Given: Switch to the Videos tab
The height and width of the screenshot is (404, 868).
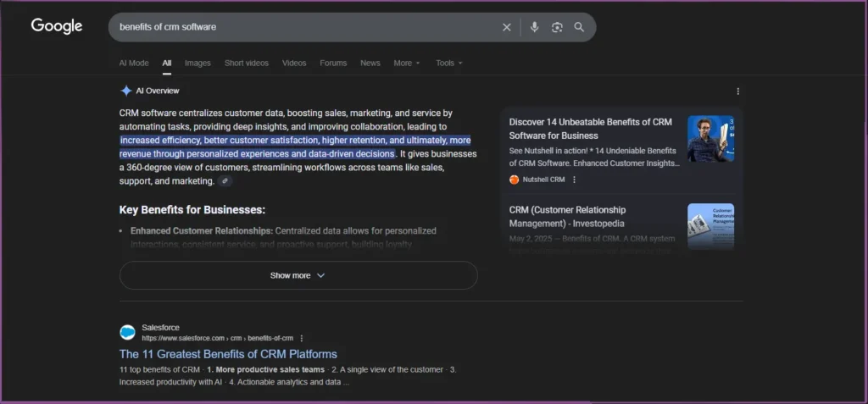Looking at the screenshot, I should coord(294,63).
